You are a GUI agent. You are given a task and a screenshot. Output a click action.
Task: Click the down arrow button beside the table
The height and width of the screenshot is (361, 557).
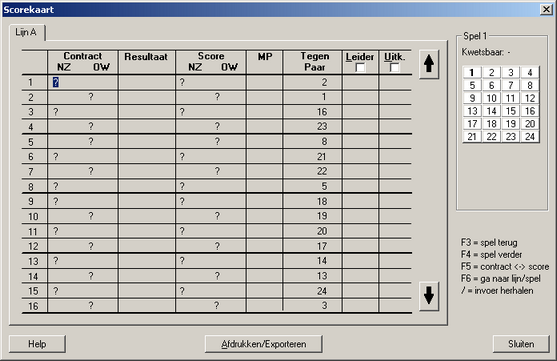pyautogui.click(x=429, y=296)
